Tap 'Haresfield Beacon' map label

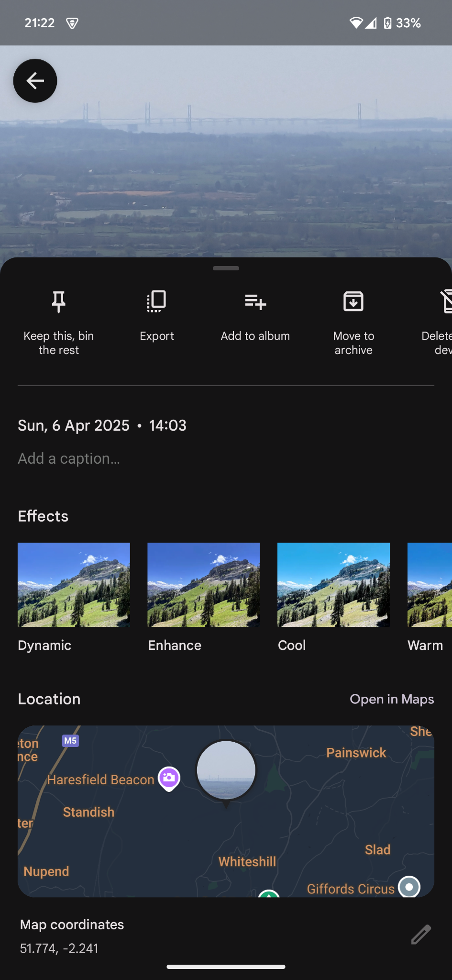pyautogui.click(x=100, y=780)
